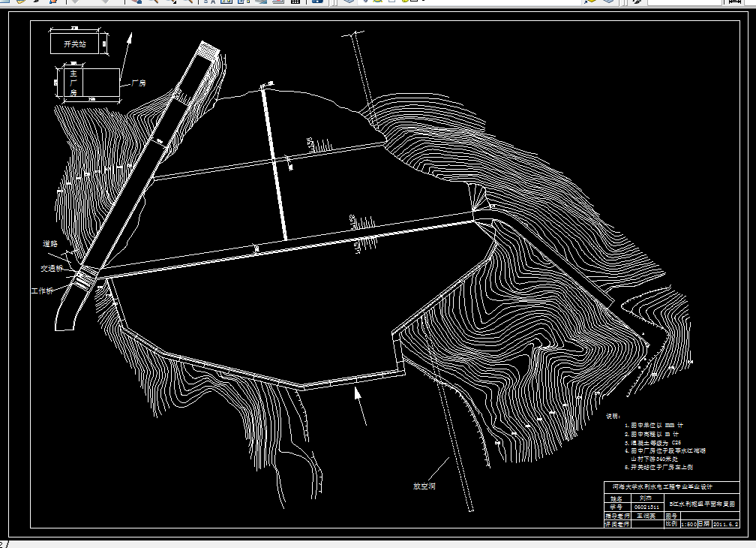
Task: Click the 评阅老师 cell
Action: [x=617, y=524]
